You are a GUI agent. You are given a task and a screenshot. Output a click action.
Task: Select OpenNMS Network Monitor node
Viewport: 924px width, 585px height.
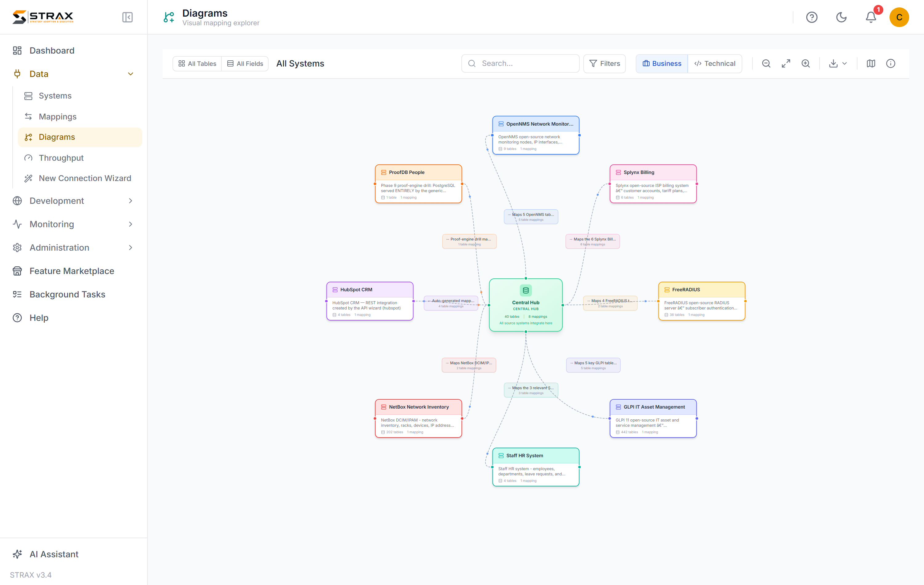pyautogui.click(x=536, y=135)
